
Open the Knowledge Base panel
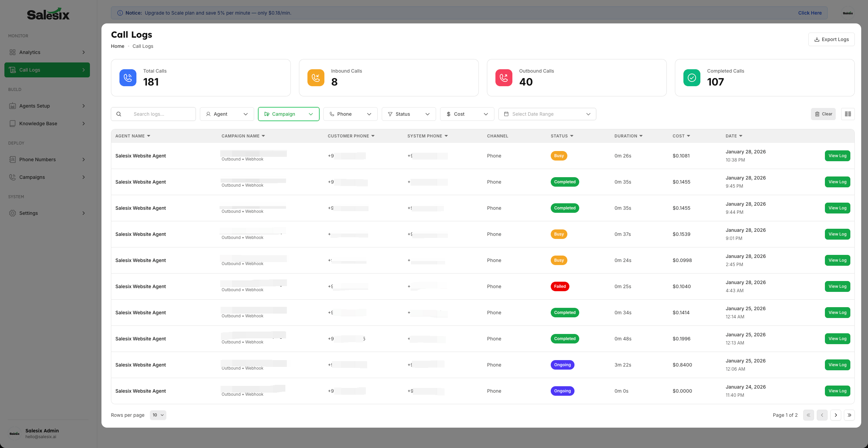coord(38,123)
